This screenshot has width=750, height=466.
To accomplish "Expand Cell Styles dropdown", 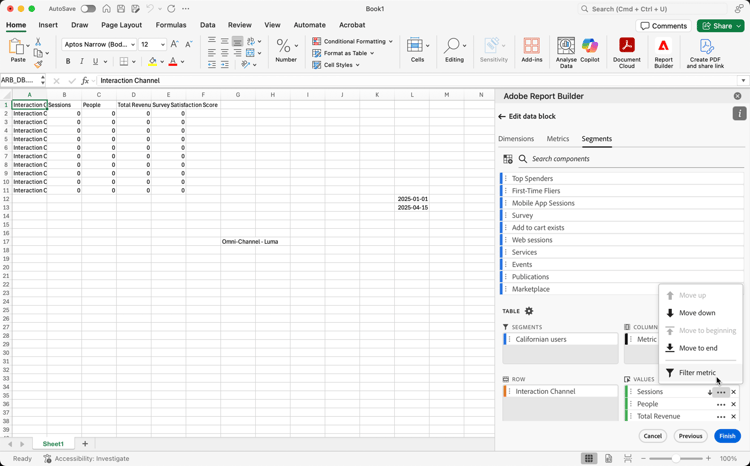I will click(357, 65).
